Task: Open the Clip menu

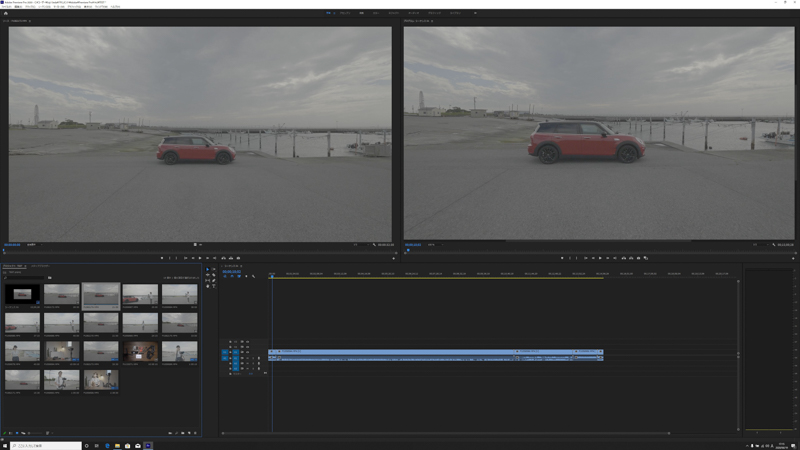Action: point(30,7)
